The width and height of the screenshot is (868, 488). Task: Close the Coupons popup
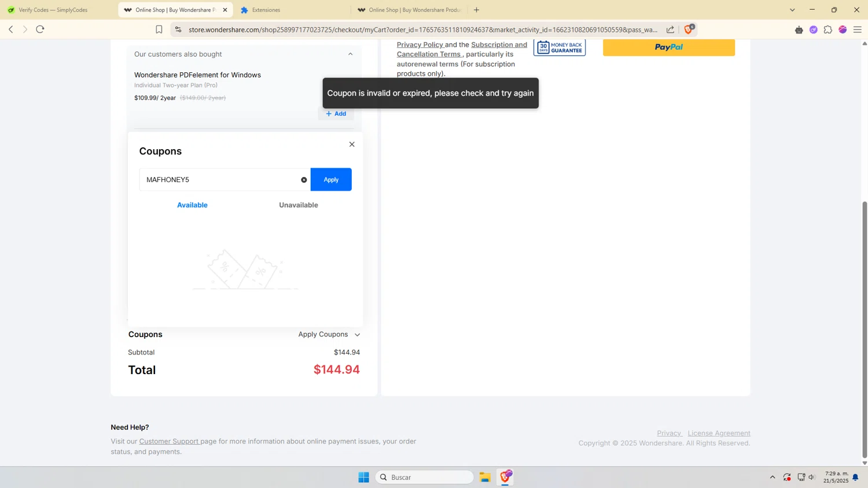pos(352,145)
